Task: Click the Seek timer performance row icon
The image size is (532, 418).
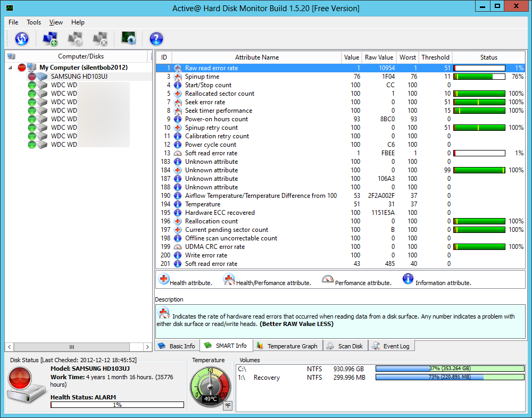Action: click(x=178, y=111)
